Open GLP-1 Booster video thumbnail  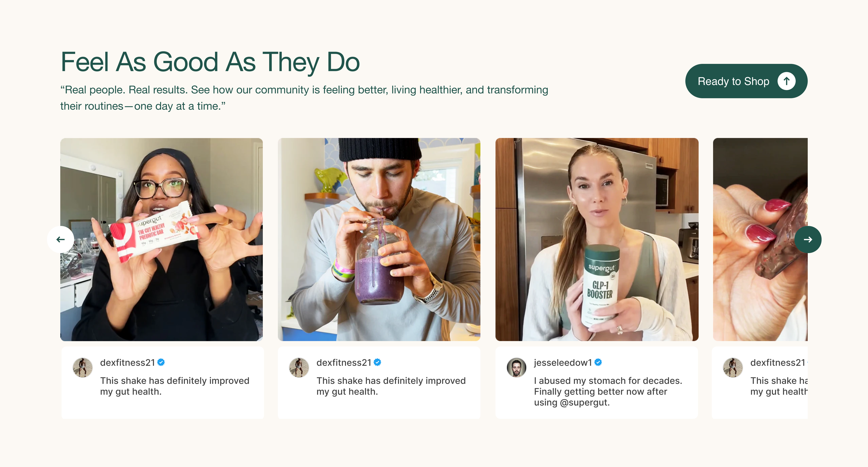pos(596,239)
